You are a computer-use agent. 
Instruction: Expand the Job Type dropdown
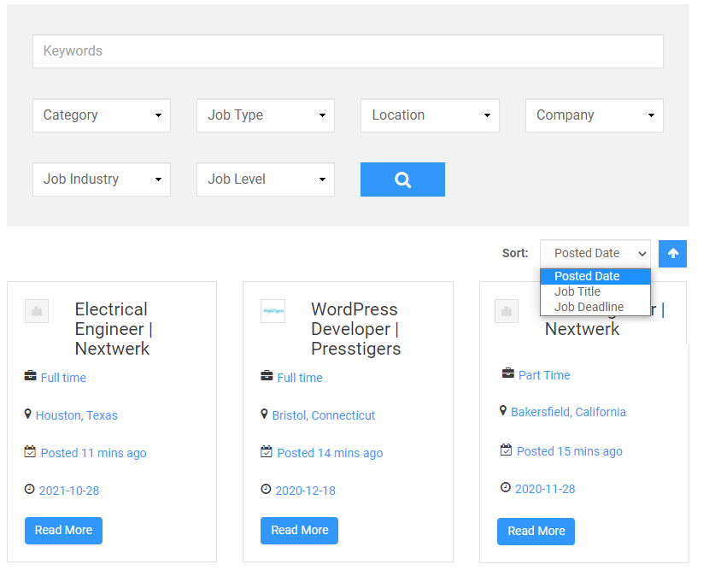[x=266, y=115]
